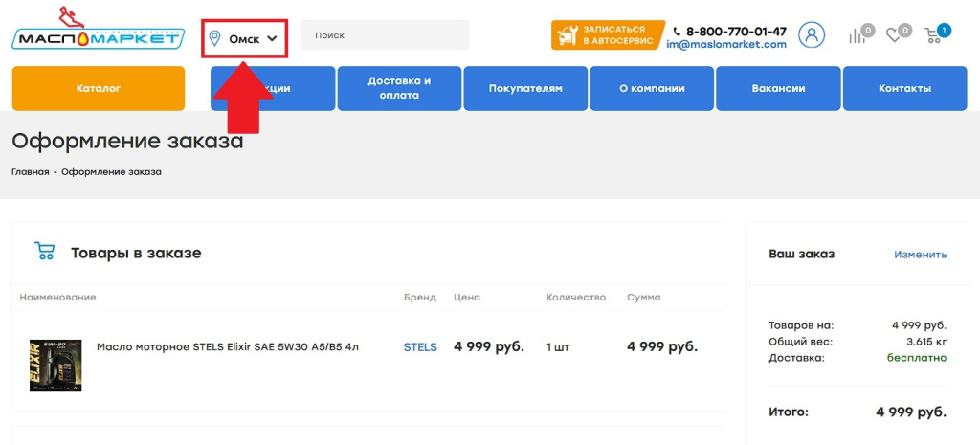Open the user account profile icon

click(x=811, y=35)
